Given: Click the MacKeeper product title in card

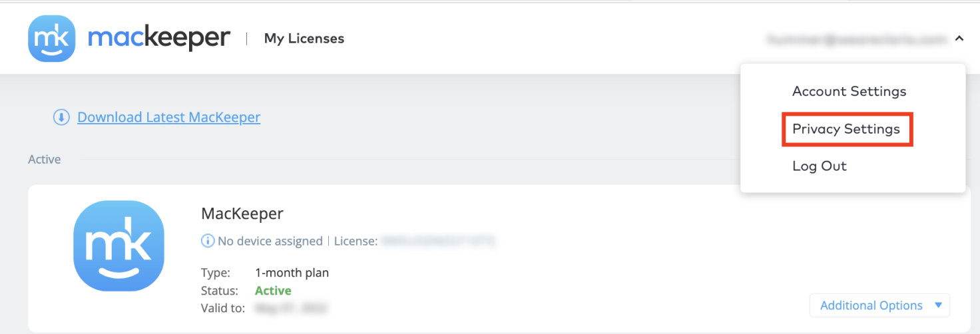Looking at the screenshot, I should (x=242, y=214).
